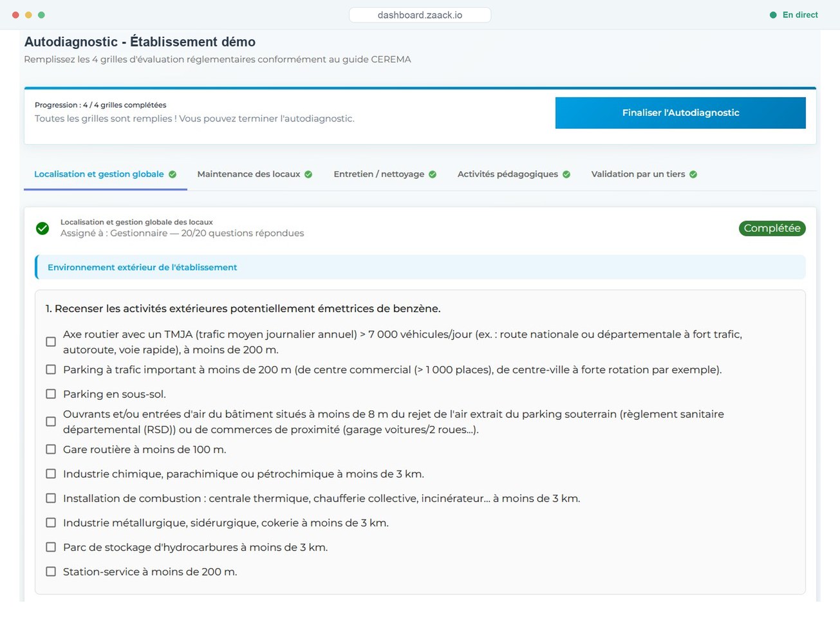Check the Station-service à moins de 200 m checkbox
The height and width of the screenshot is (621, 840).
click(x=51, y=571)
